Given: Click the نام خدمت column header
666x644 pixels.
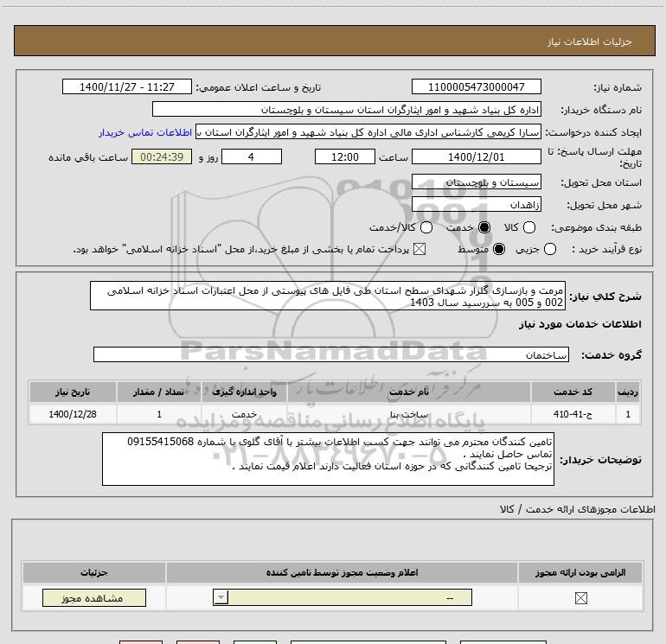Looking at the screenshot, I should pyautogui.click(x=408, y=392).
